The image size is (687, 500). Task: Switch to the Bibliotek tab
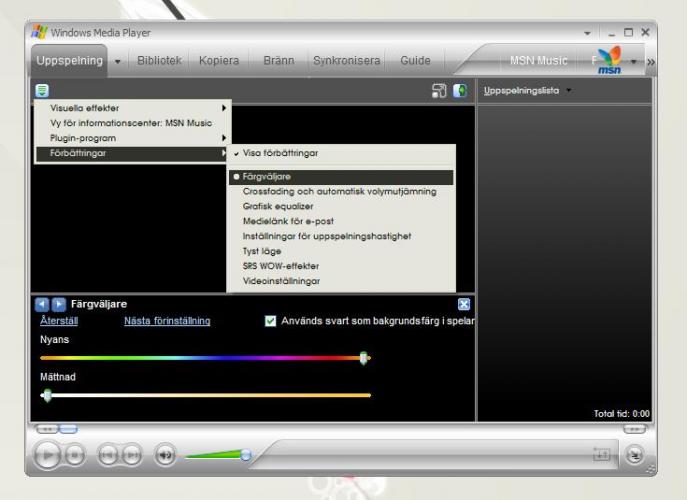(159, 61)
